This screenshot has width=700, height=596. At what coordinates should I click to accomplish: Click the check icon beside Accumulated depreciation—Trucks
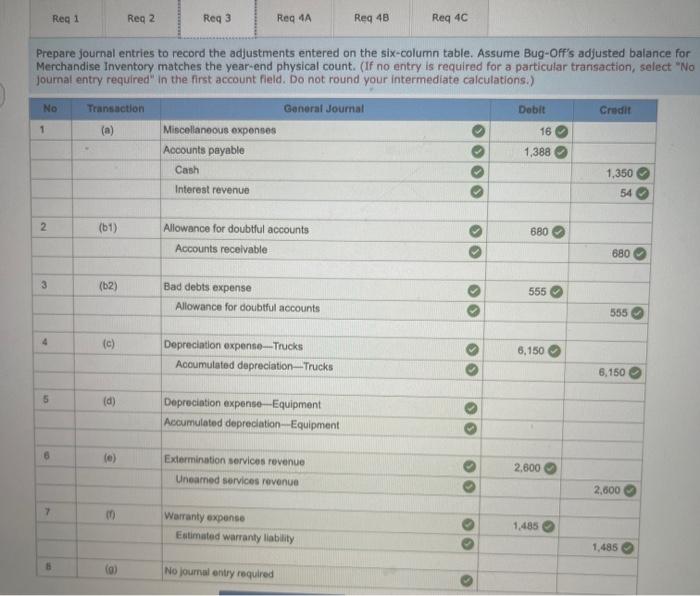pyautogui.click(x=472, y=370)
